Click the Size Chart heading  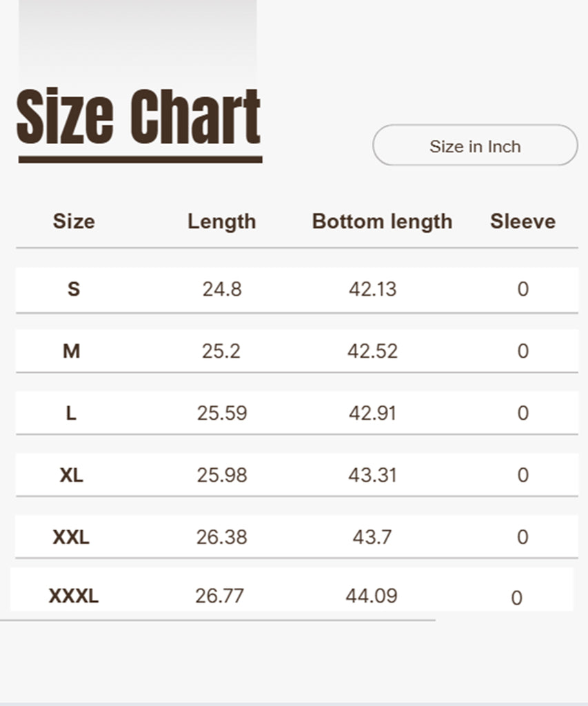139,117
